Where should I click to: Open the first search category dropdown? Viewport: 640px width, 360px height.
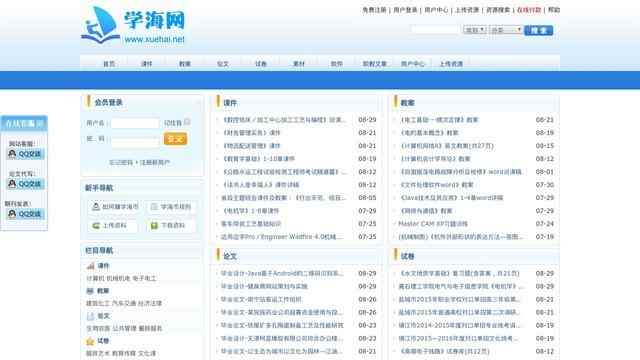click(474, 30)
